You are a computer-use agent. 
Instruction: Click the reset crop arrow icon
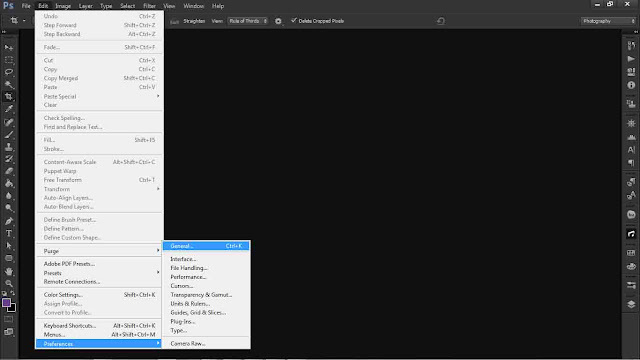[x=441, y=21]
